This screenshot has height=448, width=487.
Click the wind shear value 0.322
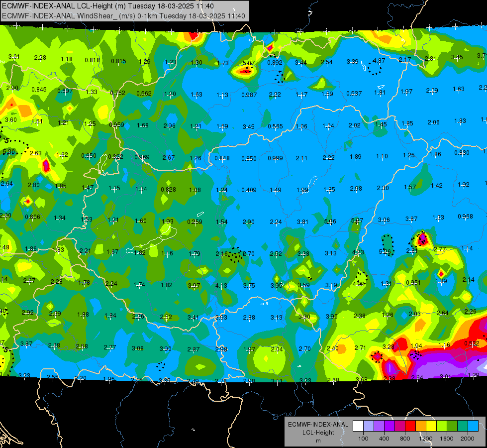115,156
